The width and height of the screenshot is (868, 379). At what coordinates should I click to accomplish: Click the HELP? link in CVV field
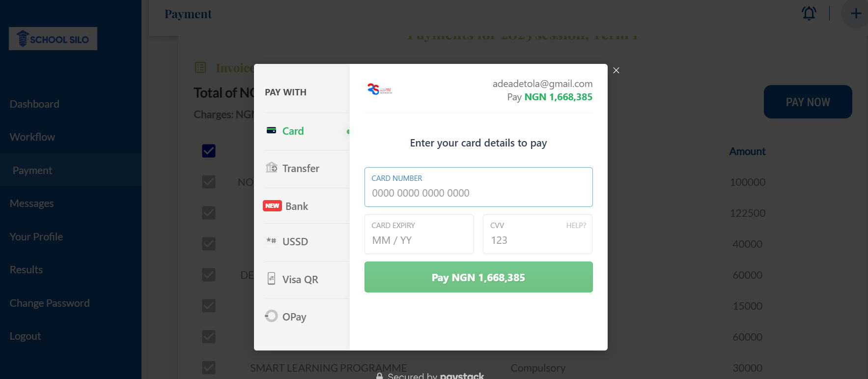click(x=576, y=226)
